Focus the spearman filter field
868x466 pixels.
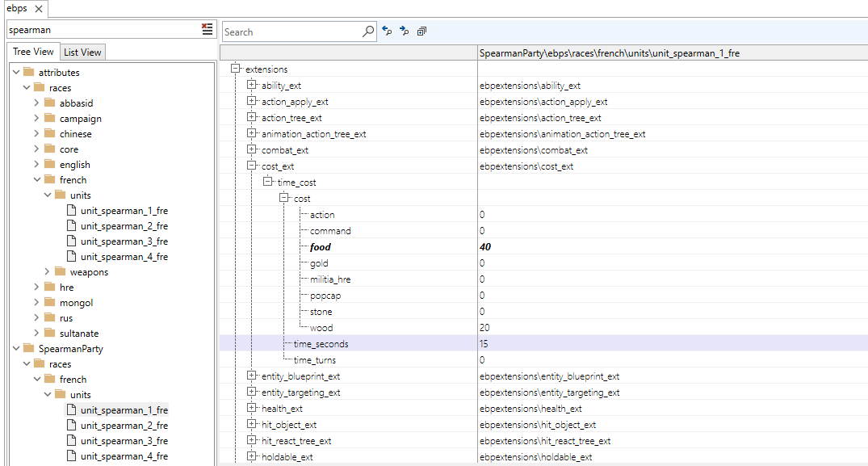(103, 30)
